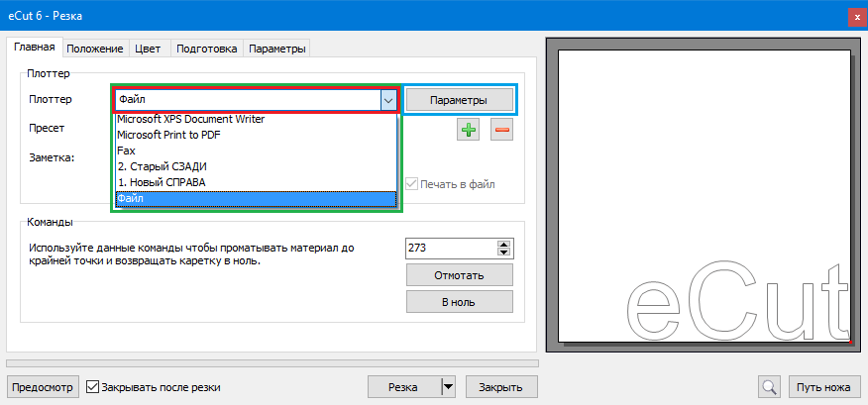Click the Отмотать button

pos(460,275)
